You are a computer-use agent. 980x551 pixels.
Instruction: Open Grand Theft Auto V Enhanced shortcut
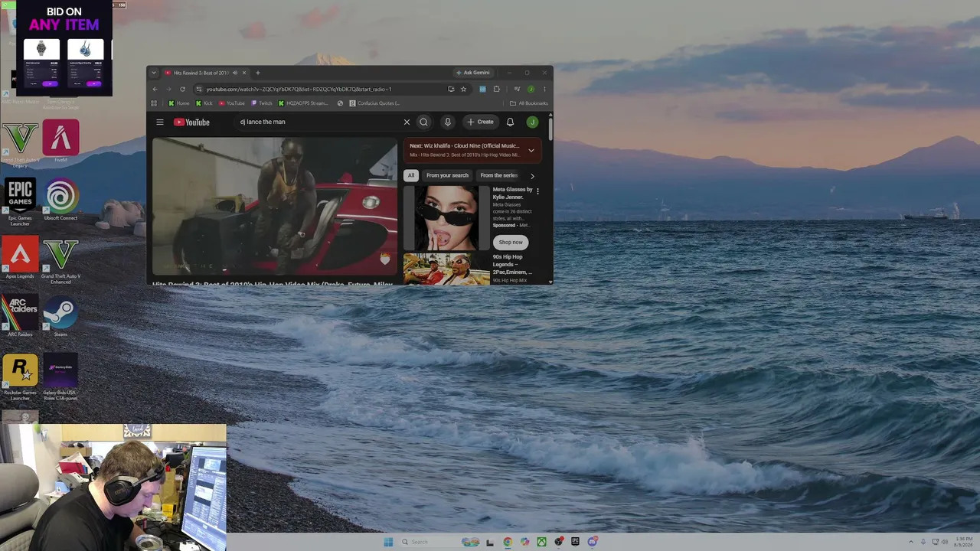click(x=61, y=261)
